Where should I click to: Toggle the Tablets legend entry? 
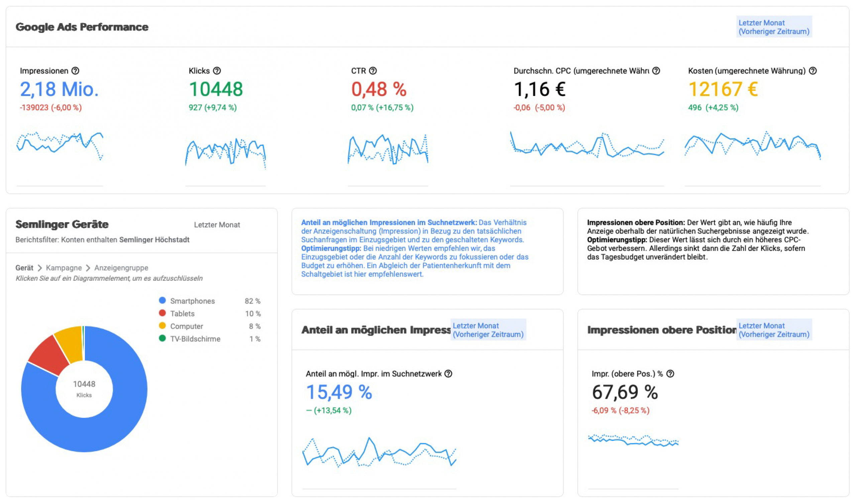[182, 313]
